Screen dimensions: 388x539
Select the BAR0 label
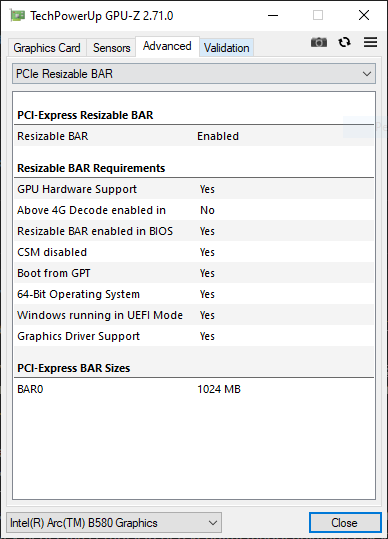(30, 389)
